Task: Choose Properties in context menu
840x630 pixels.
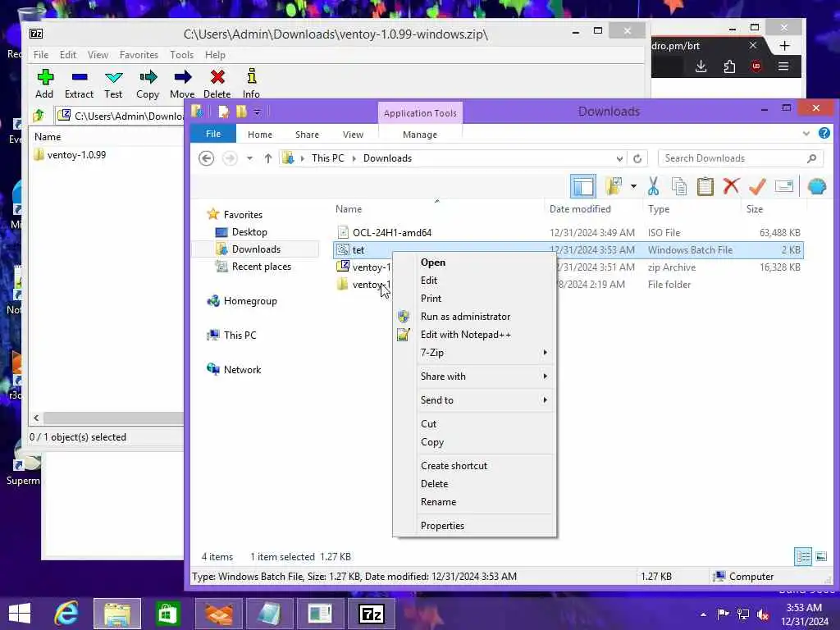Action: 487,526
